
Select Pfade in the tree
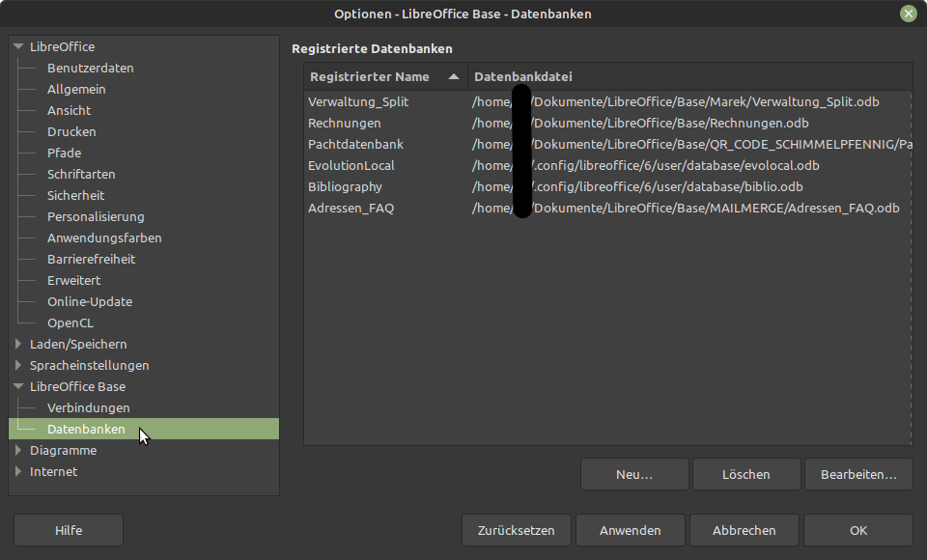tap(65, 154)
